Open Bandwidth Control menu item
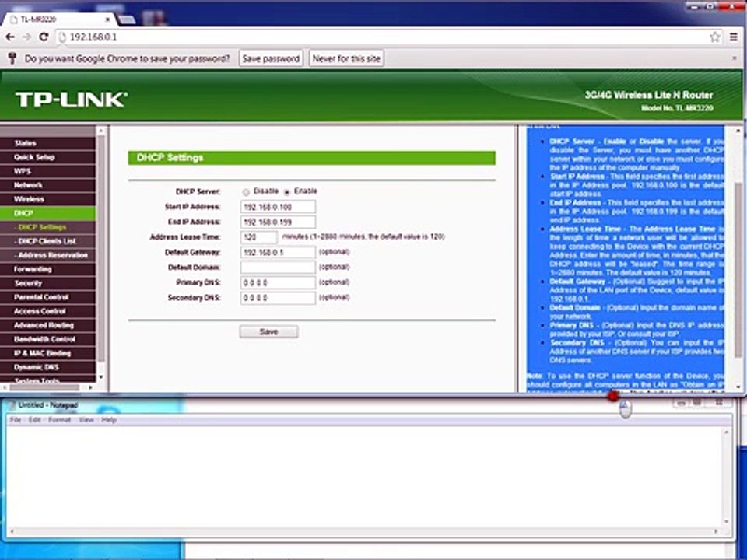The height and width of the screenshot is (560, 747). [x=47, y=339]
